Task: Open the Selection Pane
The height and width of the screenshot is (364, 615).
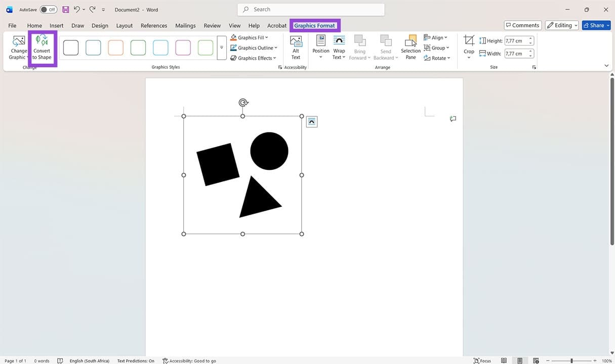Action: click(411, 48)
